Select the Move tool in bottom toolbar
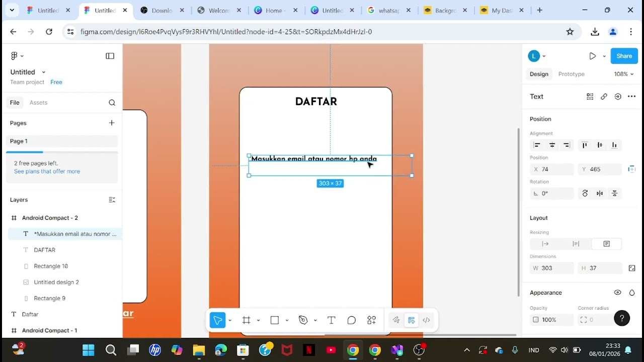The width and height of the screenshot is (644, 362). 217,320
